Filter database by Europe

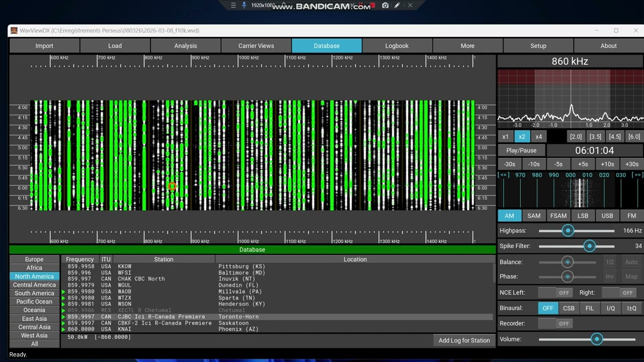point(34,259)
